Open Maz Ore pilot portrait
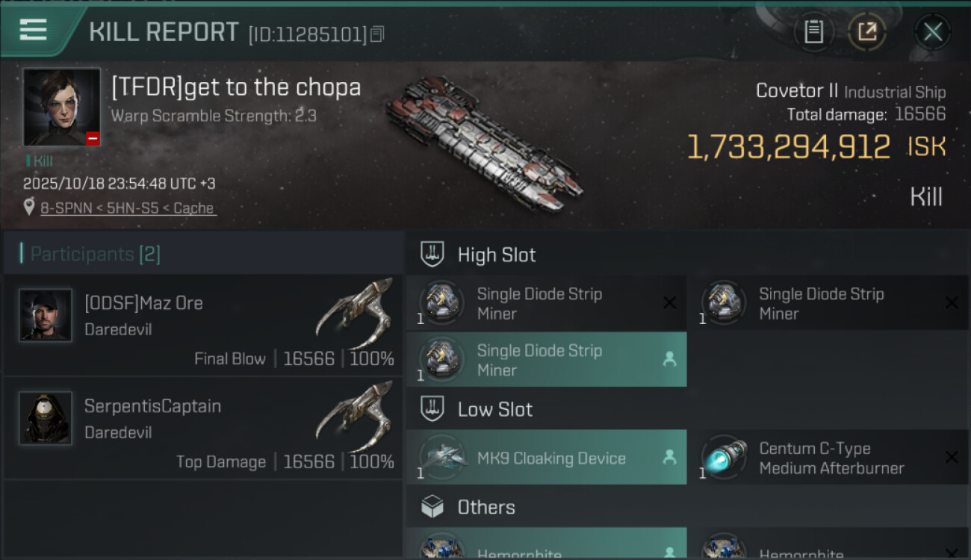The width and height of the screenshot is (971, 560). click(x=46, y=316)
